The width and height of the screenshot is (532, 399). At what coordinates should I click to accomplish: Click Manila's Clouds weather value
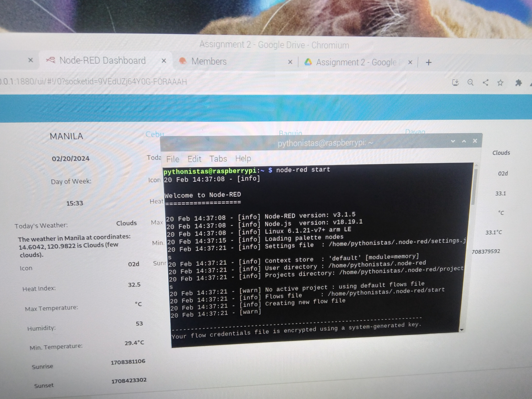[126, 223]
